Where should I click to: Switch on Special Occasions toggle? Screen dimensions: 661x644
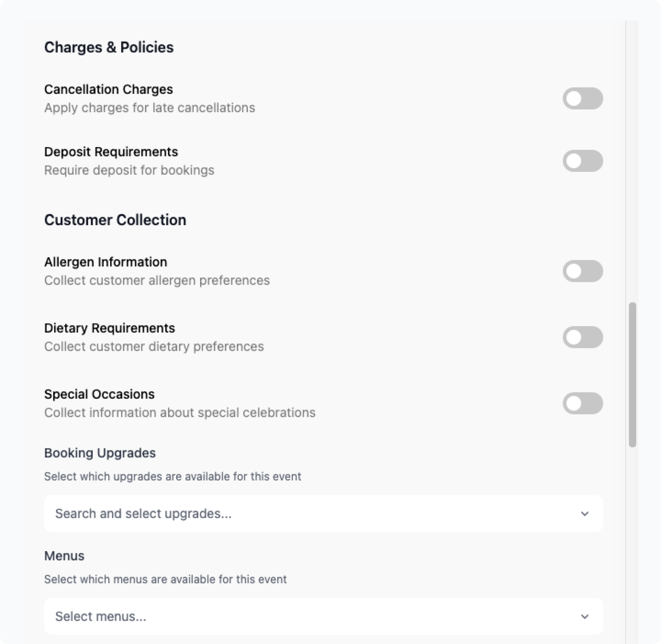[582, 403]
